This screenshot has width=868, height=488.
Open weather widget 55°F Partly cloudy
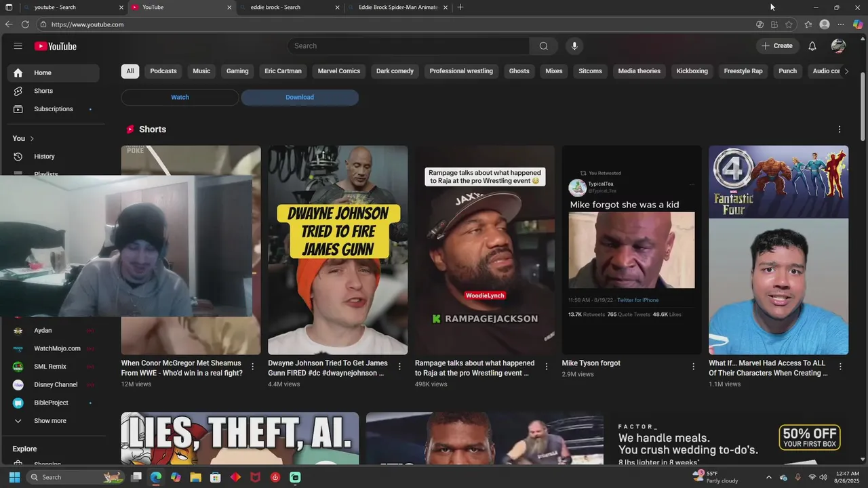pos(715,477)
